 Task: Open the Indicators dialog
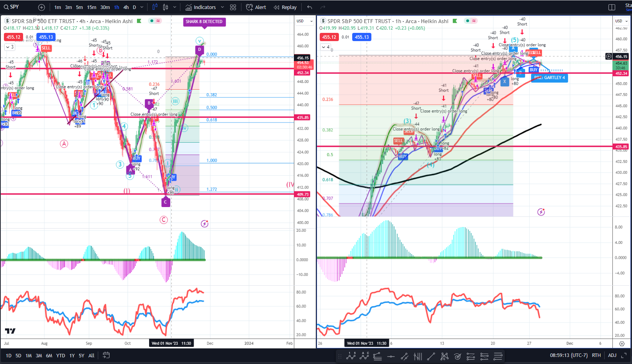point(200,7)
